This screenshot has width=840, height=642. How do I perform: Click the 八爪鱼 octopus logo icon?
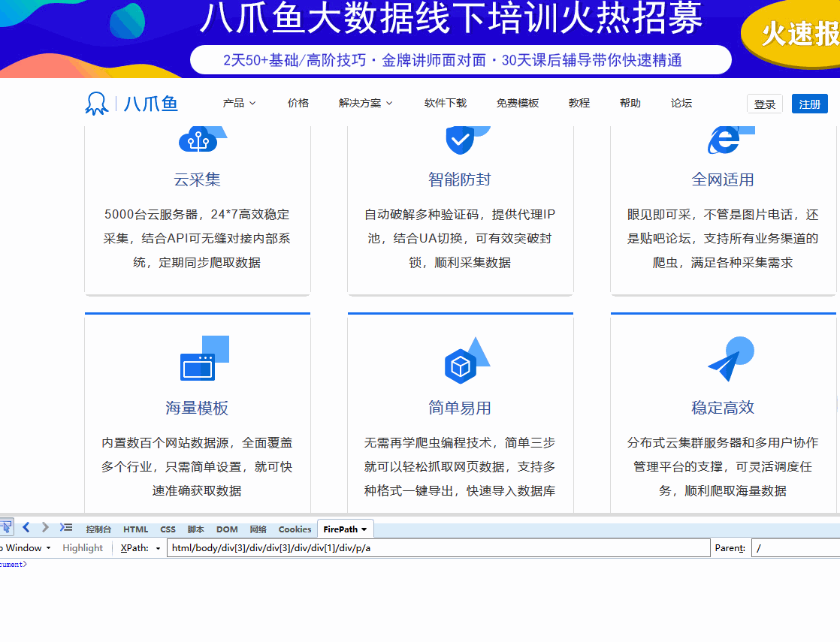click(x=96, y=104)
